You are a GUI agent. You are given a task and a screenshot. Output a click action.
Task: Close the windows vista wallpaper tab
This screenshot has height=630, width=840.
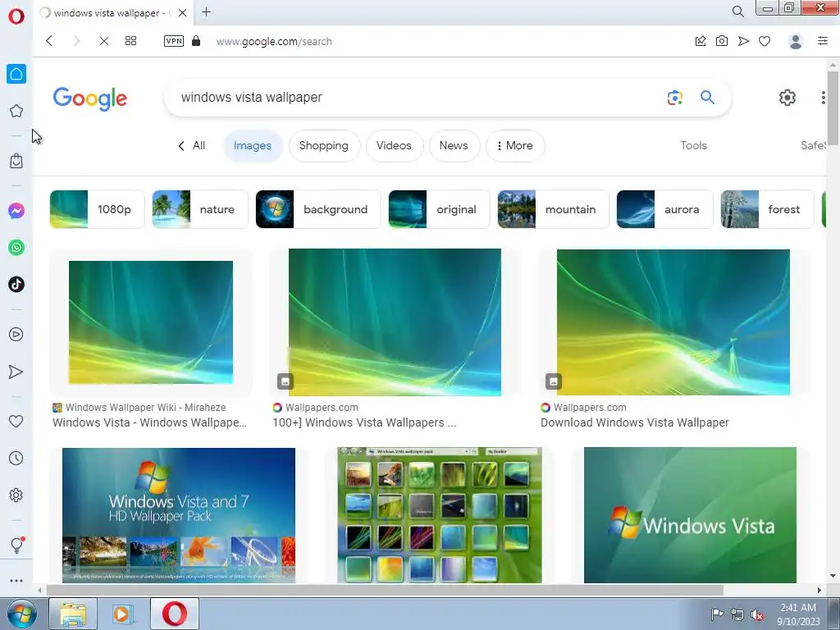point(182,12)
